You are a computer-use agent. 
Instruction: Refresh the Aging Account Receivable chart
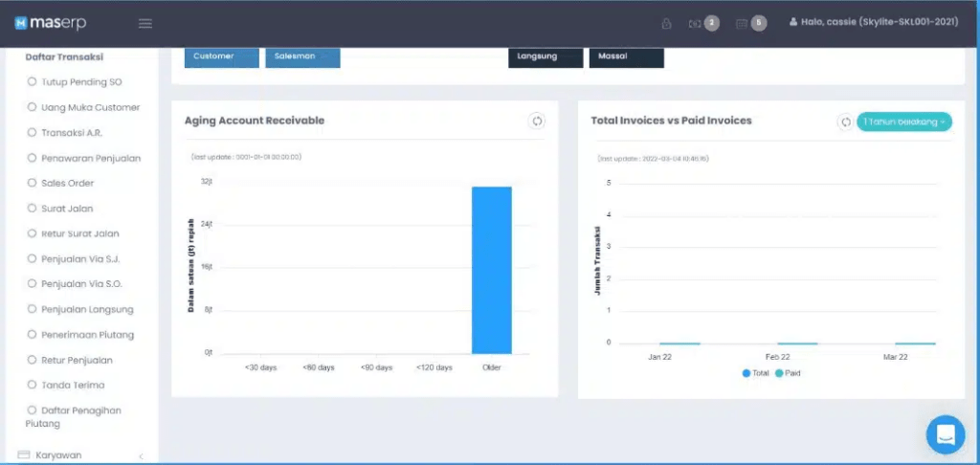(x=536, y=121)
